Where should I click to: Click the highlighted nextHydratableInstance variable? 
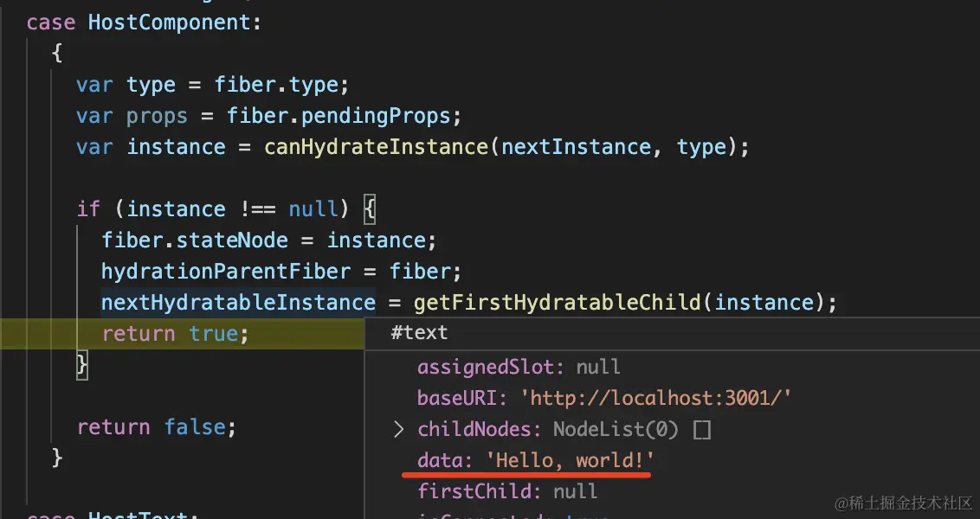click(238, 303)
